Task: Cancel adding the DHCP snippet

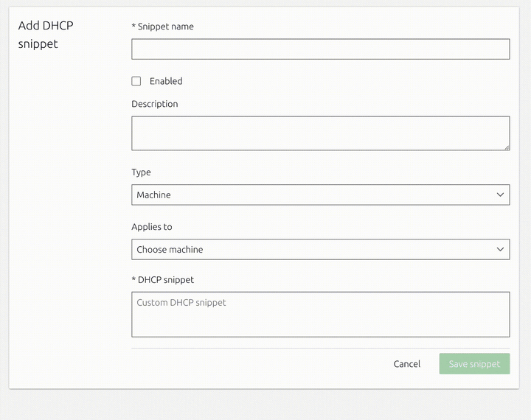Action: 407,364
